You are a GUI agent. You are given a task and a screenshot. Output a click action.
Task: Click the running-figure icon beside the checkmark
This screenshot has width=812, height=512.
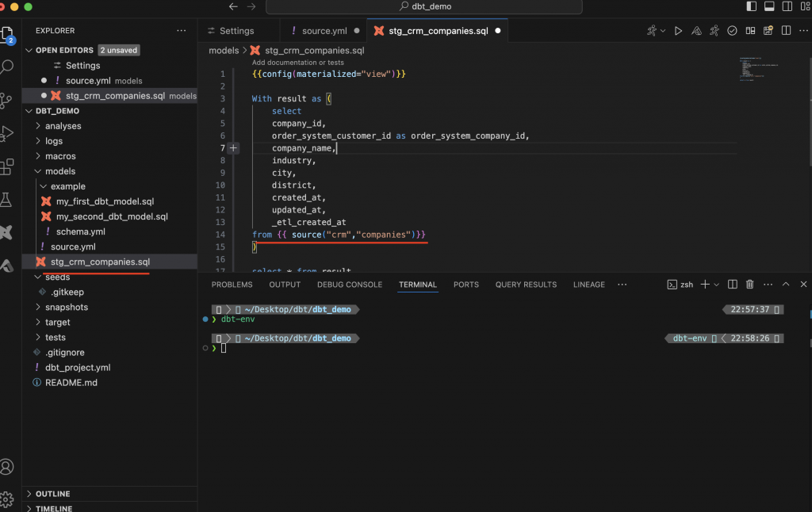(x=714, y=31)
